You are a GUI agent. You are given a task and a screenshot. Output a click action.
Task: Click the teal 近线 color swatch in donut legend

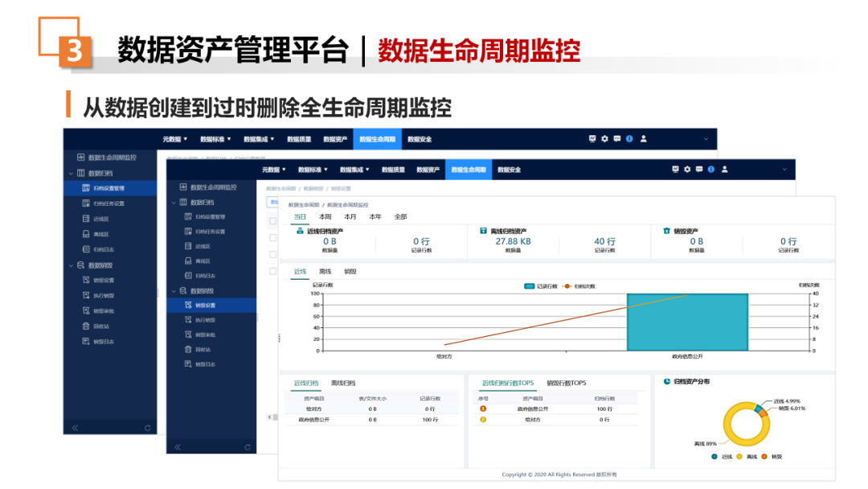(x=714, y=457)
